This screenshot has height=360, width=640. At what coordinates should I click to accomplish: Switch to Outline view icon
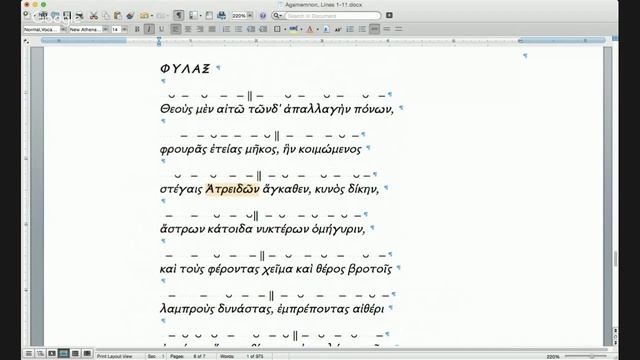[40, 353]
